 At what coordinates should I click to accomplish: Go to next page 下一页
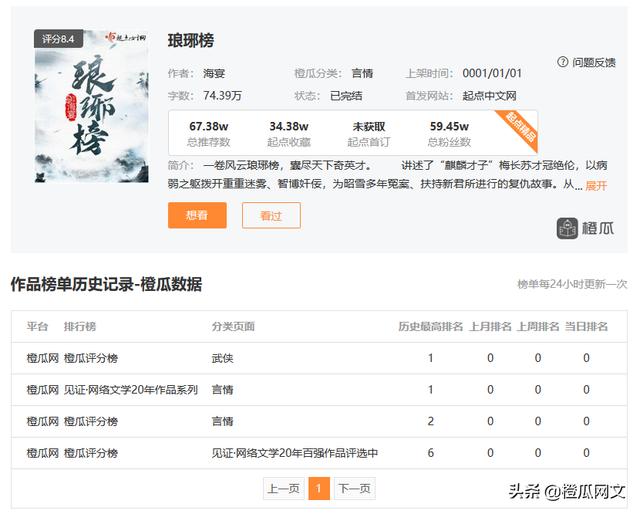(x=354, y=488)
